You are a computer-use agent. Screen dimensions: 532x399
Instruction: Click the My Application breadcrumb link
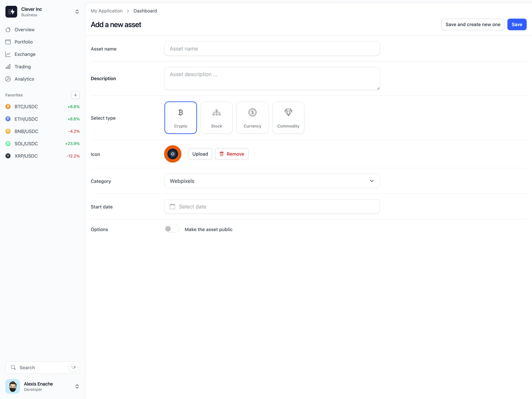[x=107, y=11]
